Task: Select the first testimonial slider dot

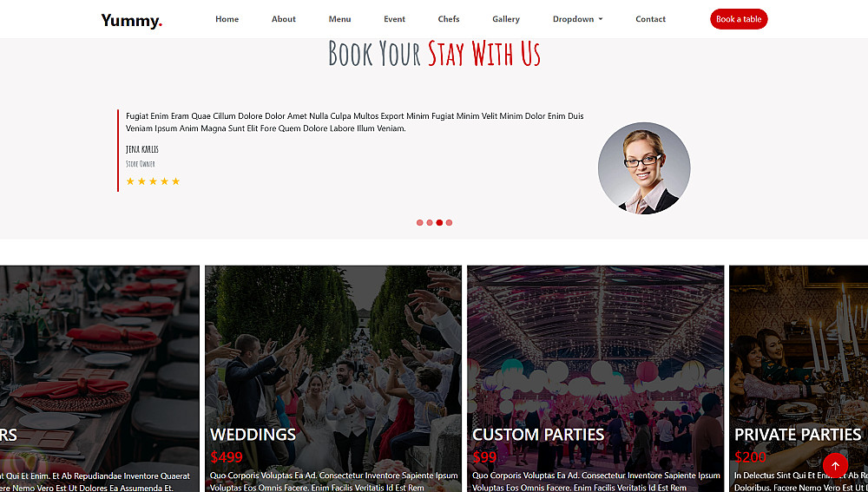Action: (x=419, y=222)
